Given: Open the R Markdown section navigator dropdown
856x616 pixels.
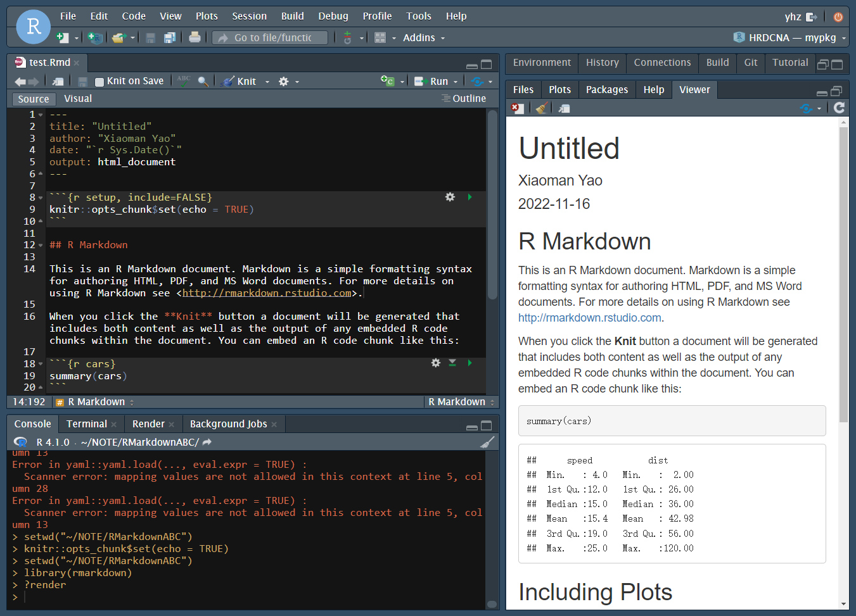Looking at the screenshot, I should (x=95, y=402).
